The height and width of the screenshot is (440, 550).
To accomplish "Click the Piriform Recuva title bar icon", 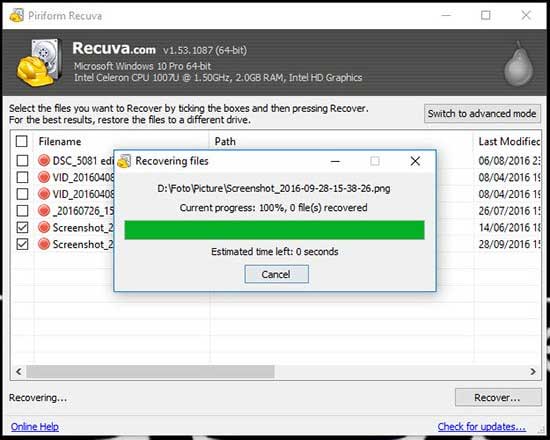I will [x=16, y=15].
